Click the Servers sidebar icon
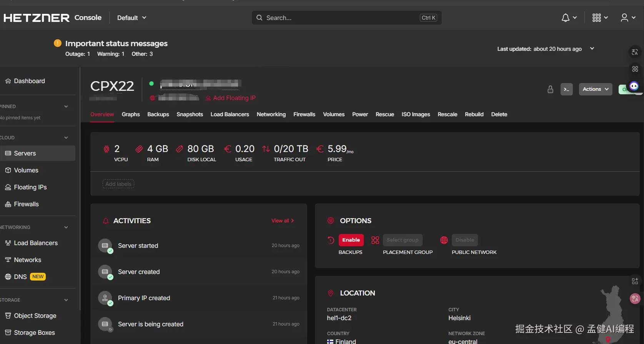The image size is (644, 344). coord(8,153)
